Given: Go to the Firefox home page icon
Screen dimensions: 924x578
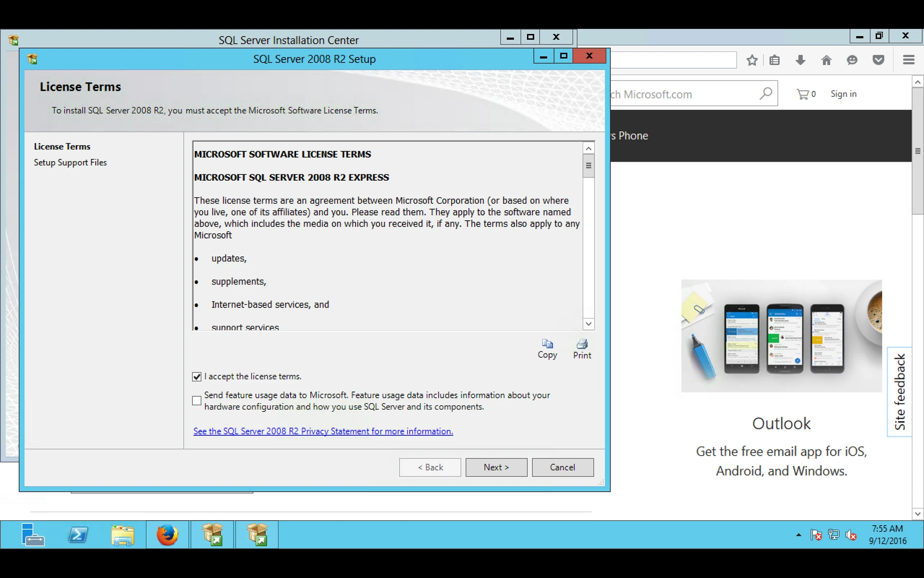Looking at the screenshot, I should [x=826, y=60].
